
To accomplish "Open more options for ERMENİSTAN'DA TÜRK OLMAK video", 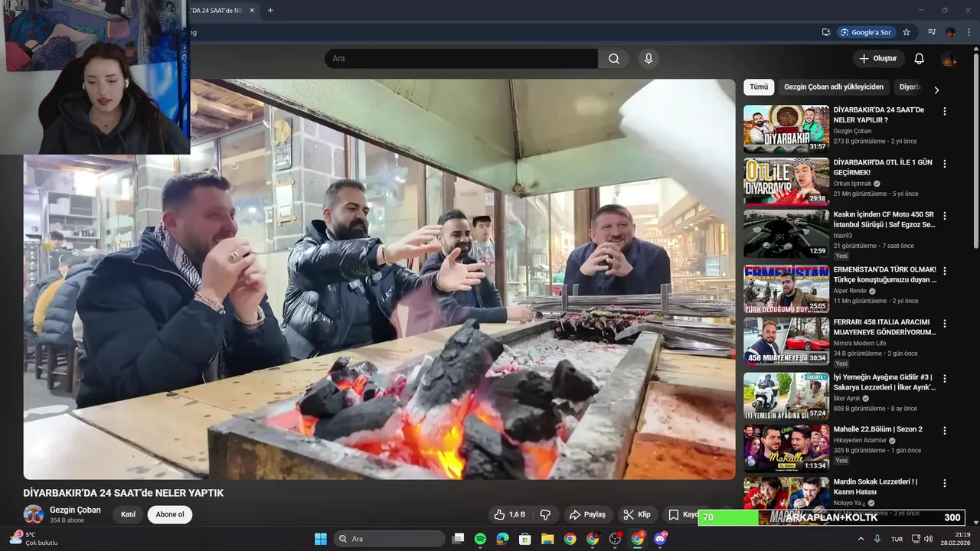I will (944, 271).
